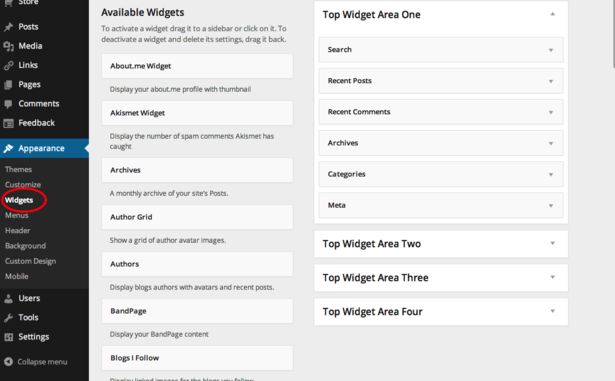Open the Custom Design link

click(x=31, y=261)
